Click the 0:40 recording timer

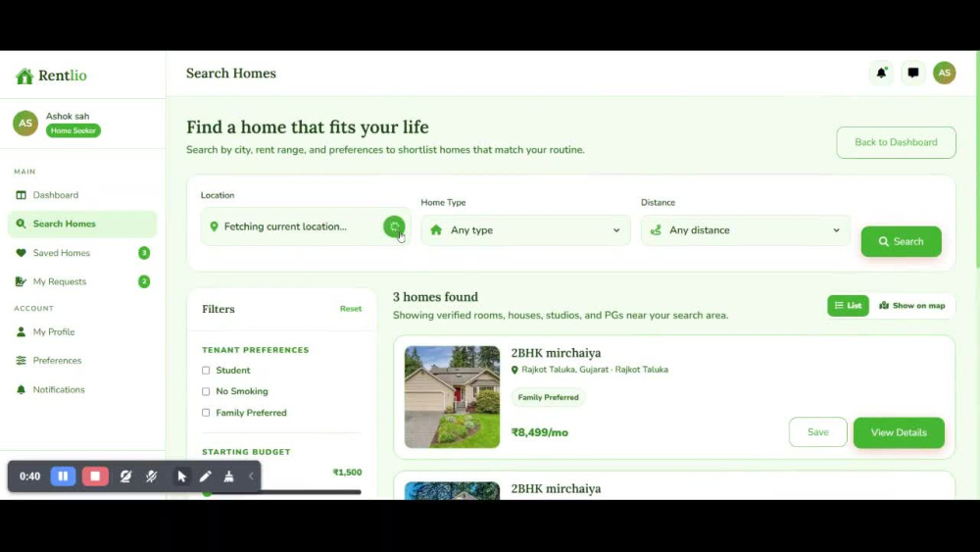pyautogui.click(x=29, y=477)
